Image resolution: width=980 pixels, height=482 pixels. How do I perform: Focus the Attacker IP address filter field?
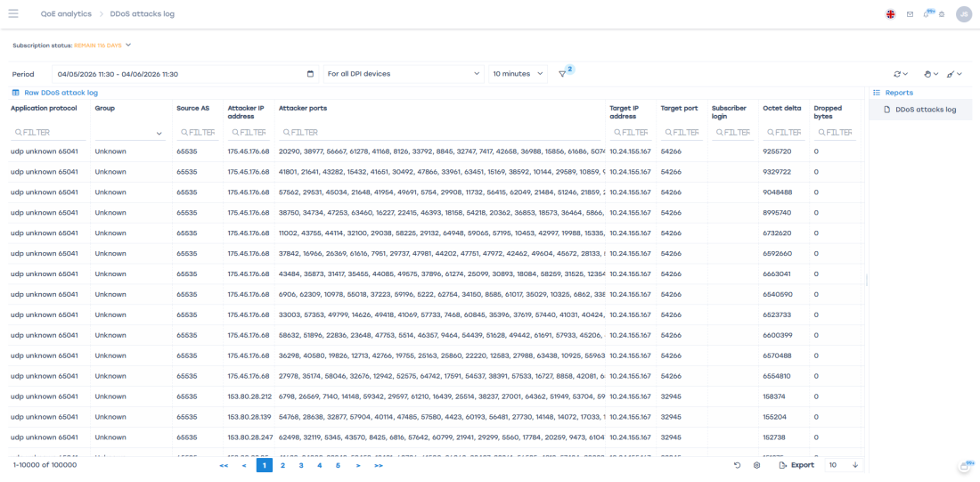point(249,133)
